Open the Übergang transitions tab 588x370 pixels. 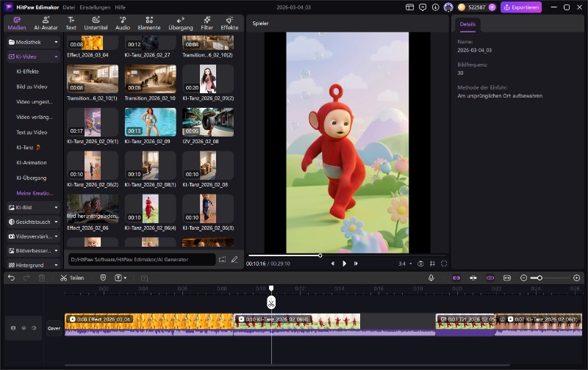(x=180, y=23)
